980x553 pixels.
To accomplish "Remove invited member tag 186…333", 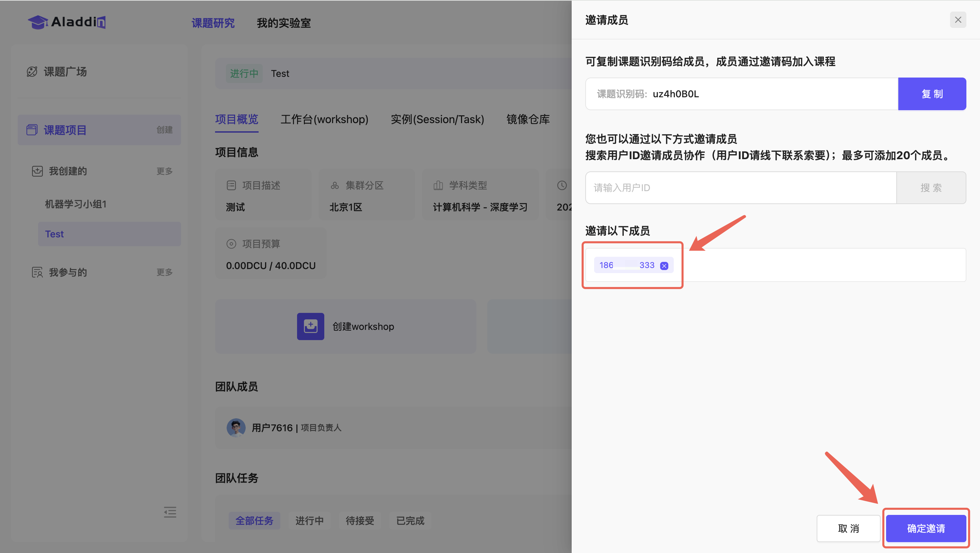I will [664, 266].
